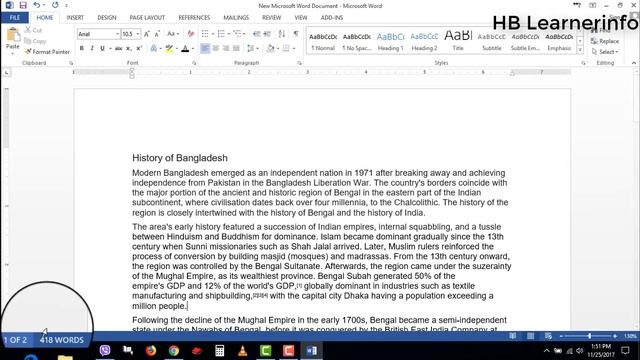
Task: Switch to the DESIGN tab
Action: click(107, 18)
